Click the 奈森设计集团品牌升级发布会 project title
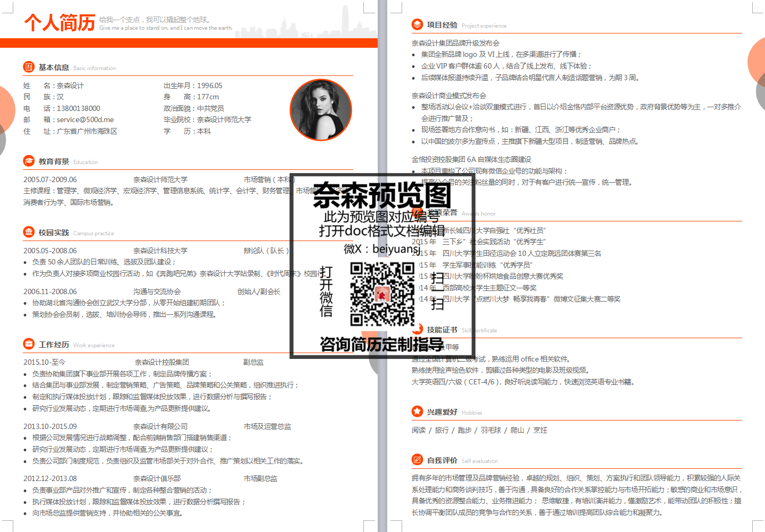Screen dimensions: 765x532 pyautogui.click(x=455, y=43)
